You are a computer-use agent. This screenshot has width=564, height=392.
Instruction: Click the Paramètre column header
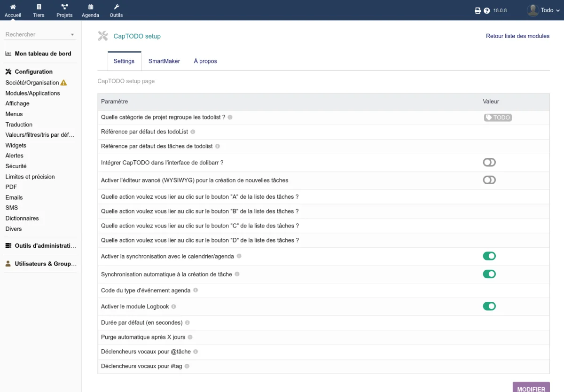click(x=114, y=102)
